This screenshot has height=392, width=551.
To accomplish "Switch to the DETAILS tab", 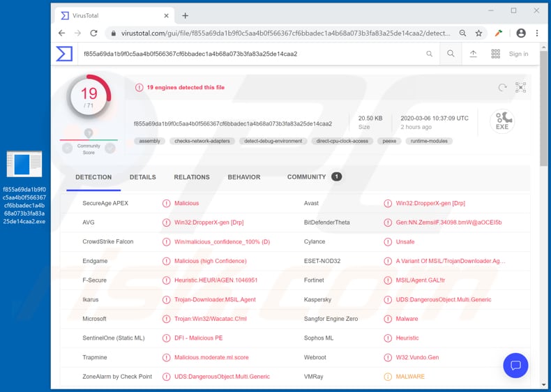I will tap(142, 177).
